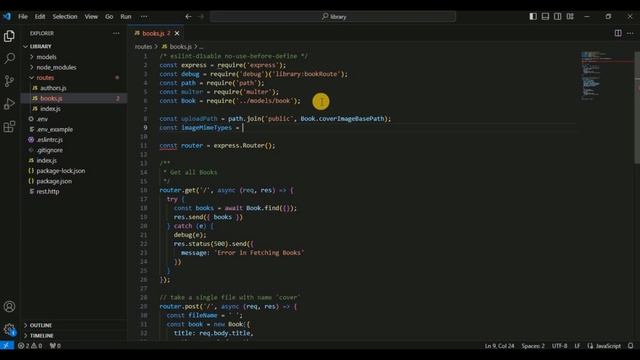Click the library command center search box

pos(333,16)
